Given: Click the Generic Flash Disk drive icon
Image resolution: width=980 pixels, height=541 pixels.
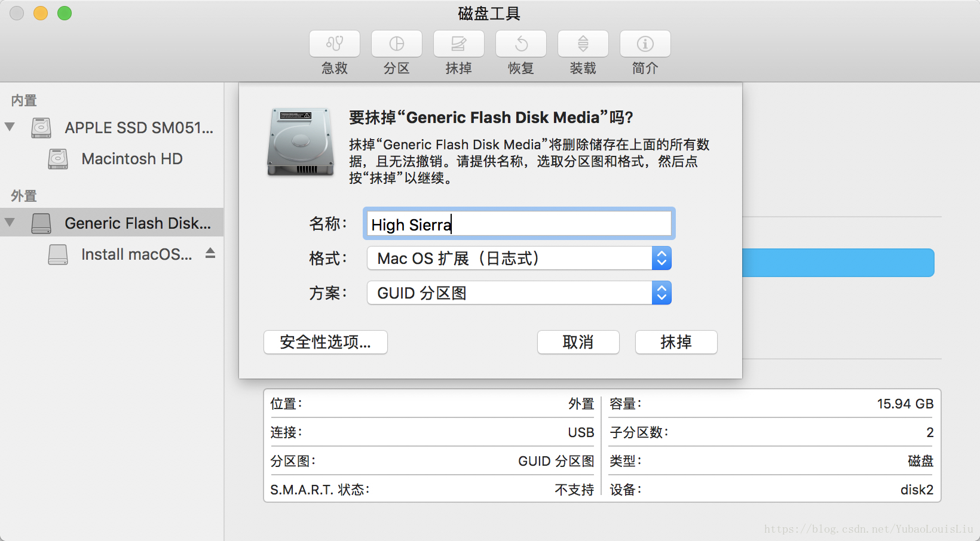Looking at the screenshot, I should (x=41, y=223).
